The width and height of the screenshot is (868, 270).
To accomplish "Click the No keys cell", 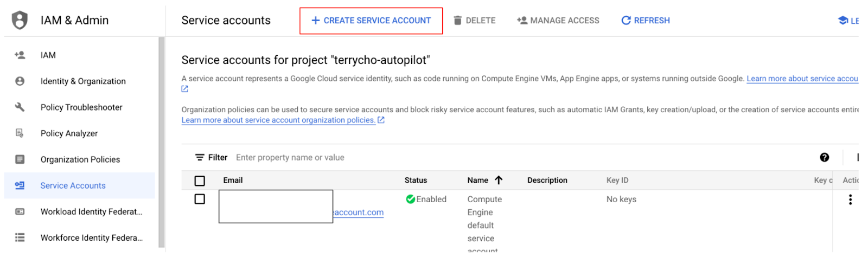I will [x=621, y=199].
